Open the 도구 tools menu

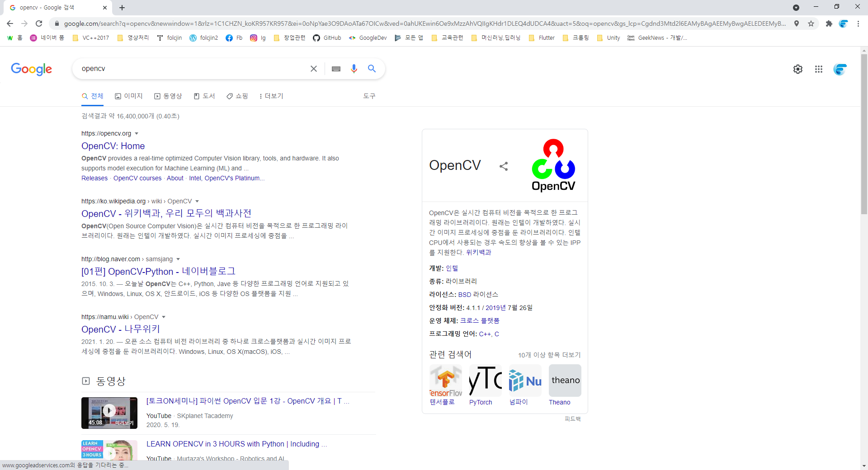369,96
